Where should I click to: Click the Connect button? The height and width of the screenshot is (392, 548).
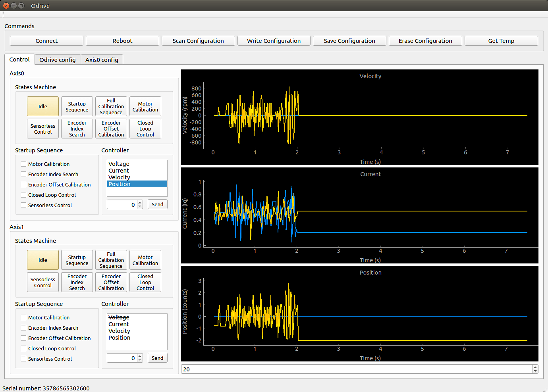46,41
